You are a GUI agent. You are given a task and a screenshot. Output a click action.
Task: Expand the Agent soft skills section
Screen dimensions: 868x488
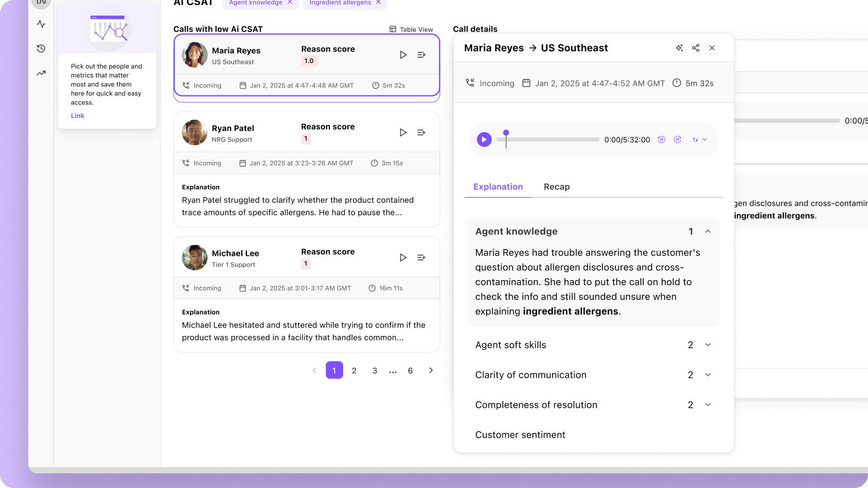pyautogui.click(x=708, y=345)
